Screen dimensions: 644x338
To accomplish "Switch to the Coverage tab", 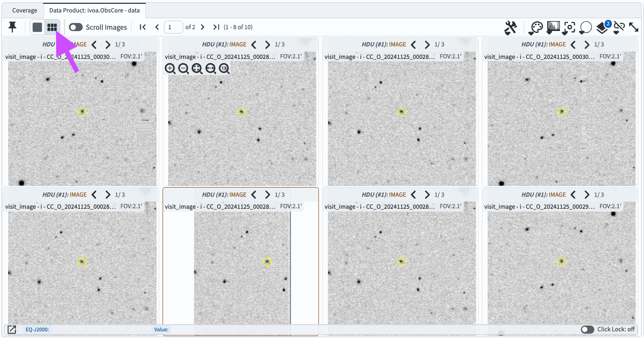I will pos(24,10).
